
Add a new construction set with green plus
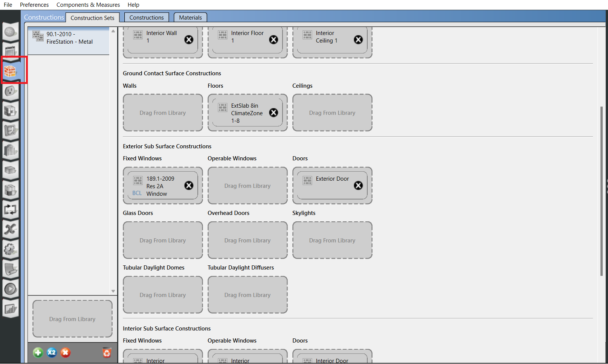click(38, 353)
